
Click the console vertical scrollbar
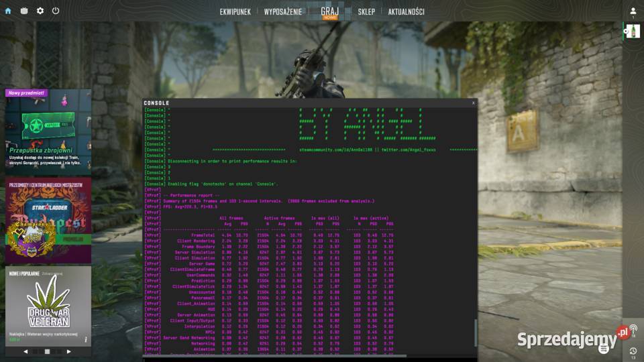(475, 332)
